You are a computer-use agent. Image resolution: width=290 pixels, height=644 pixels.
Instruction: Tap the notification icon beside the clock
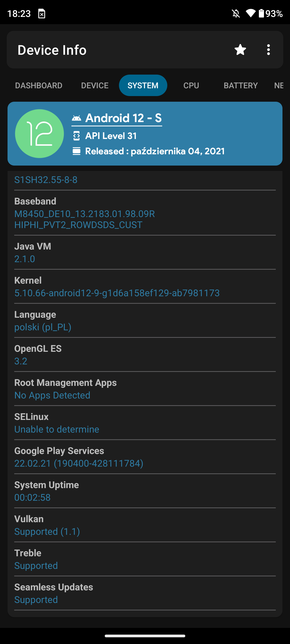point(42,14)
